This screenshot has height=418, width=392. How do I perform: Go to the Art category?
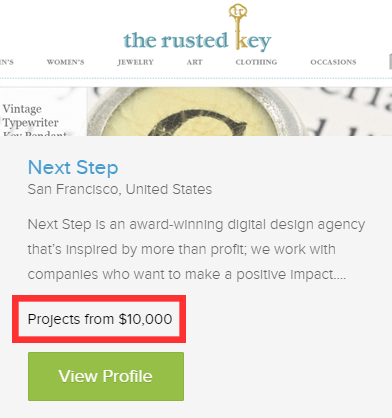point(195,62)
